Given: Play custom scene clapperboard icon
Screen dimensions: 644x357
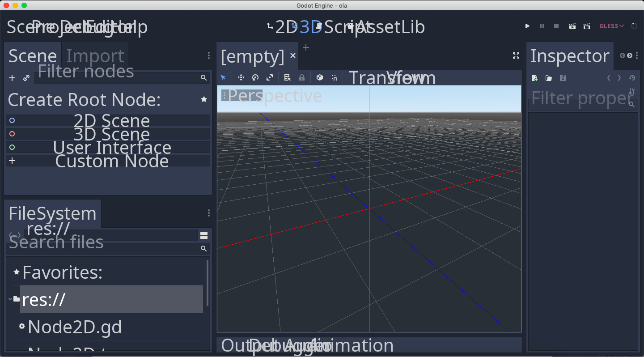Looking at the screenshot, I should [587, 26].
